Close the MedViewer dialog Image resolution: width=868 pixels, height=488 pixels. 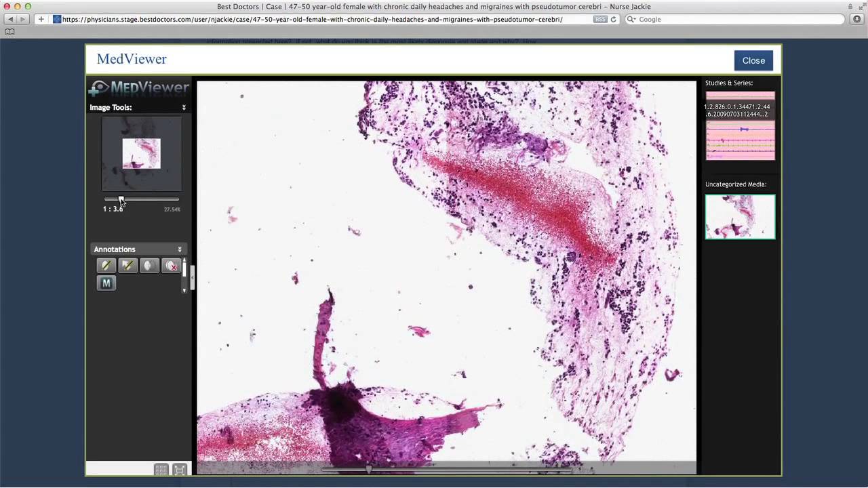pyautogui.click(x=753, y=60)
